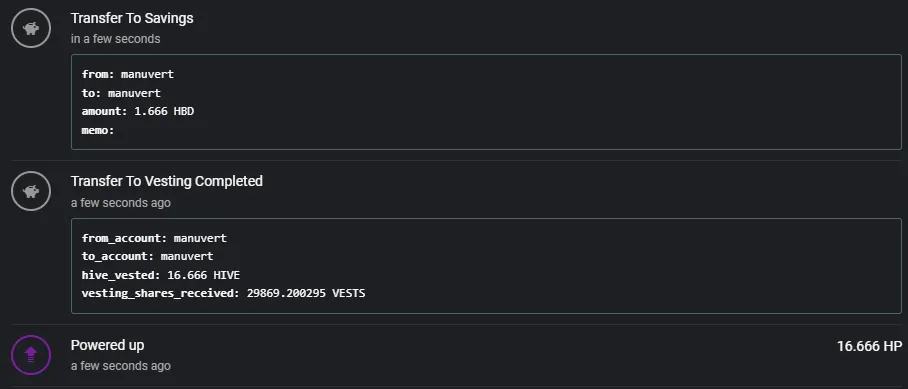The width and height of the screenshot is (908, 389).
Task: Click the vesting_shares_received VESTS value
Action: click(306, 293)
